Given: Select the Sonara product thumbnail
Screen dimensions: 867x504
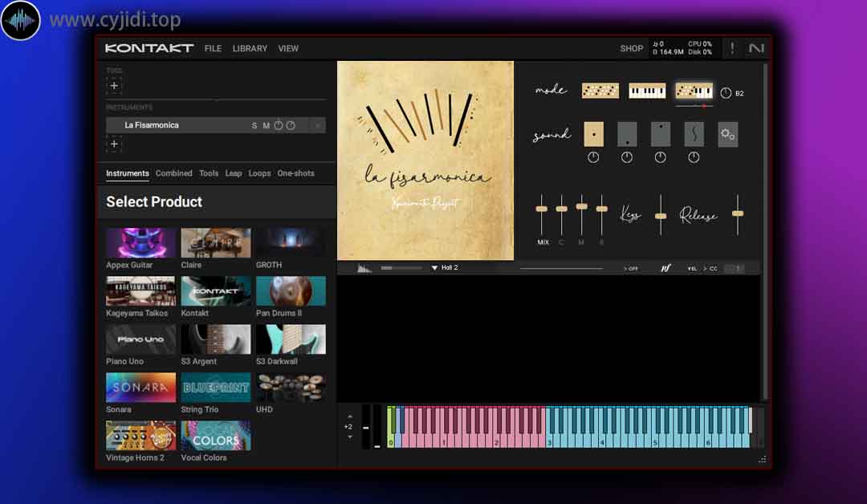Looking at the screenshot, I should [140, 388].
